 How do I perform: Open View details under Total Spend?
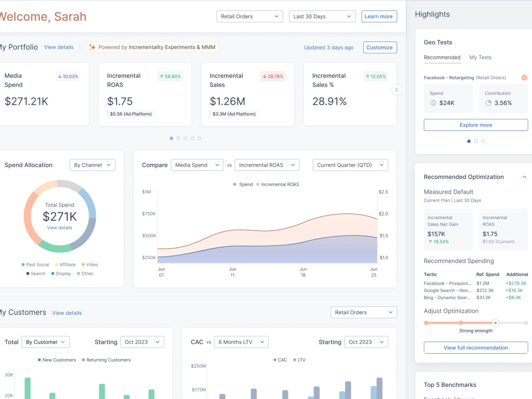60,228
